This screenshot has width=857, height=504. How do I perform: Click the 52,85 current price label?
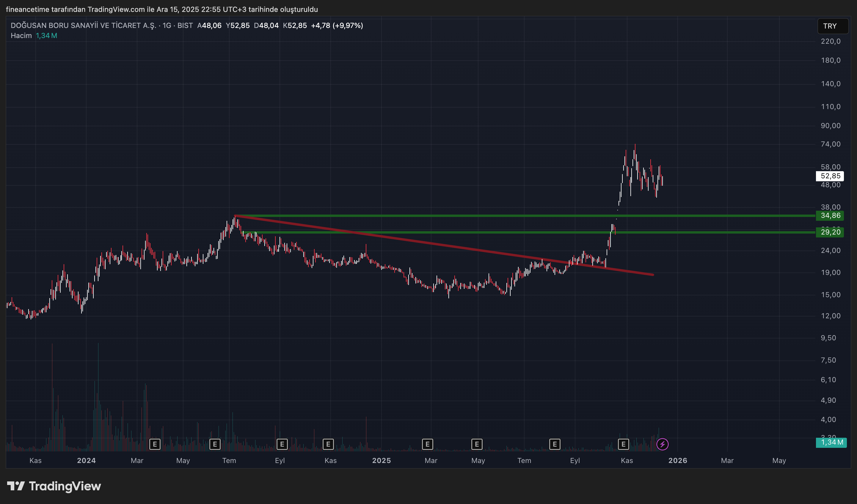pos(830,176)
